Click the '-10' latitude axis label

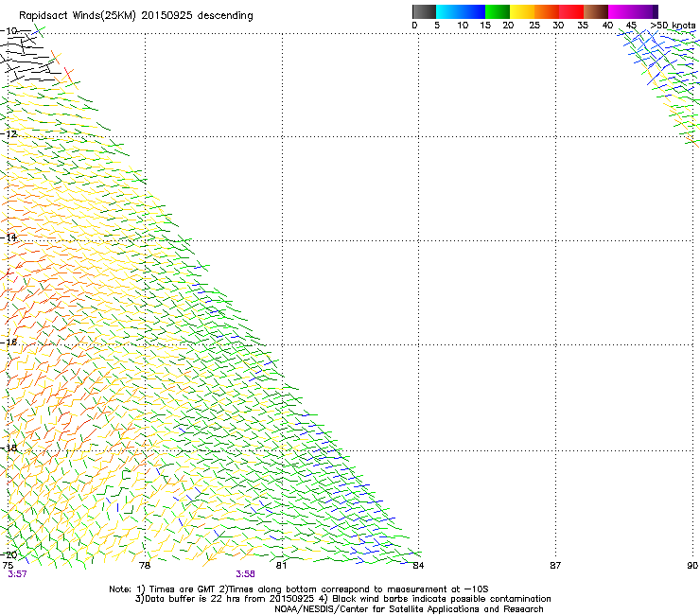coord(9,31)
